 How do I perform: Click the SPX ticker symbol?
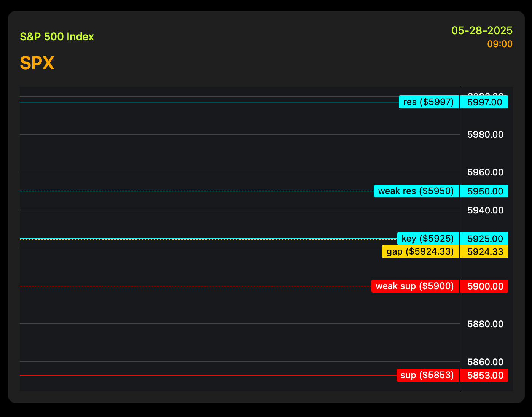[37, 63]
